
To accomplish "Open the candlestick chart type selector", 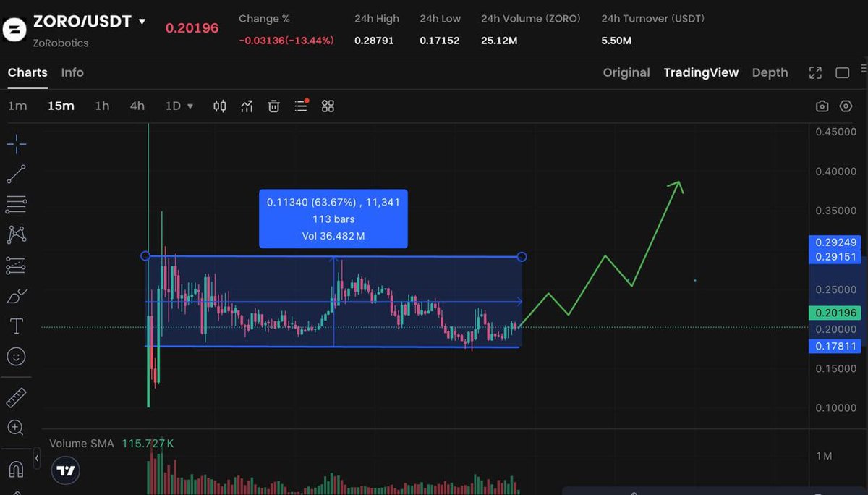I will 220,106.
